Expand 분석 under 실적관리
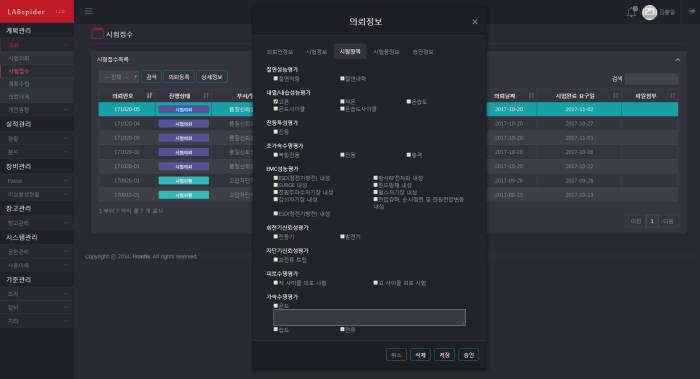 click(37, 152)
